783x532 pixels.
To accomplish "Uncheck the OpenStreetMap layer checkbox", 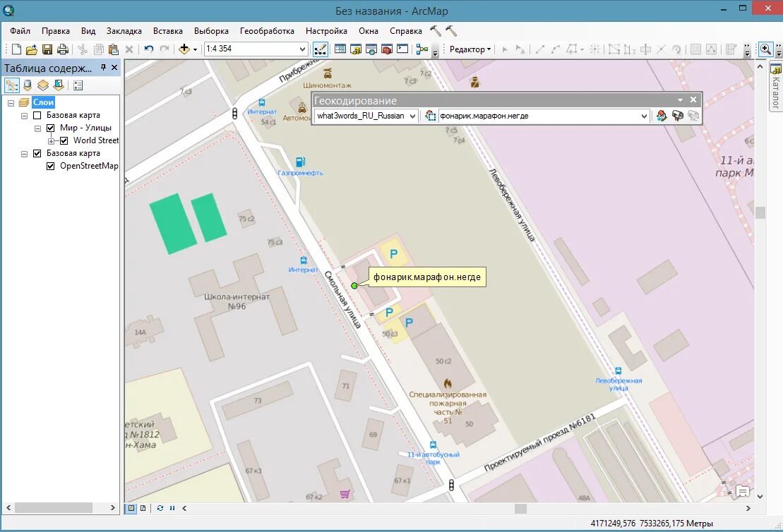I will pyautogui.click(x=50, y=167).
